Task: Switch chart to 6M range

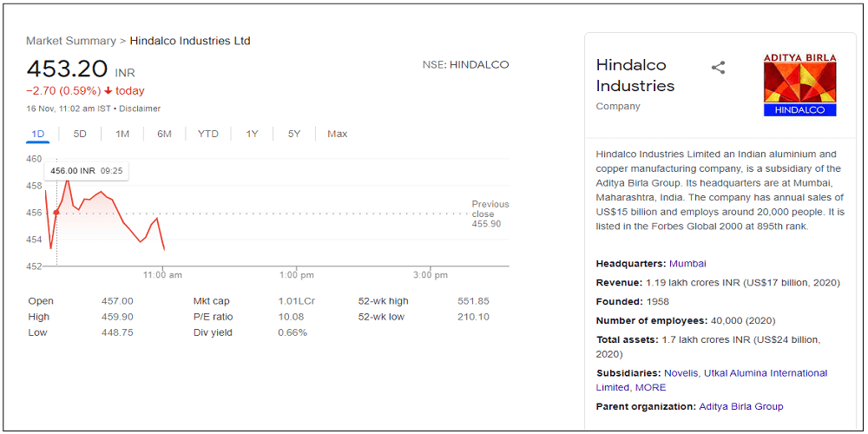Action: point(164,134)
